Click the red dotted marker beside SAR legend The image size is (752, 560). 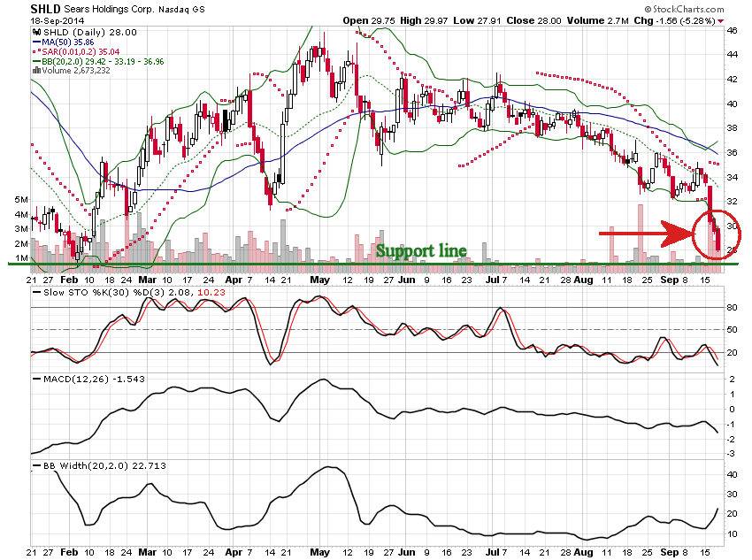click(36, 52)
